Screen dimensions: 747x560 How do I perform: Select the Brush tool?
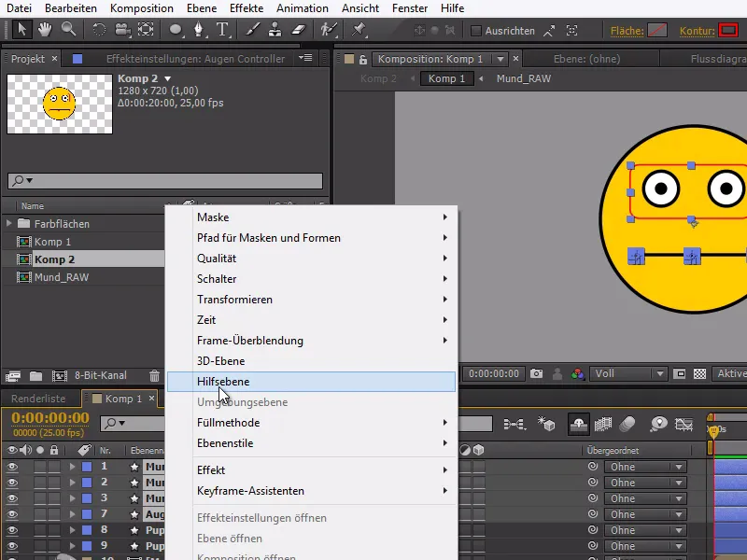point(252,30)
